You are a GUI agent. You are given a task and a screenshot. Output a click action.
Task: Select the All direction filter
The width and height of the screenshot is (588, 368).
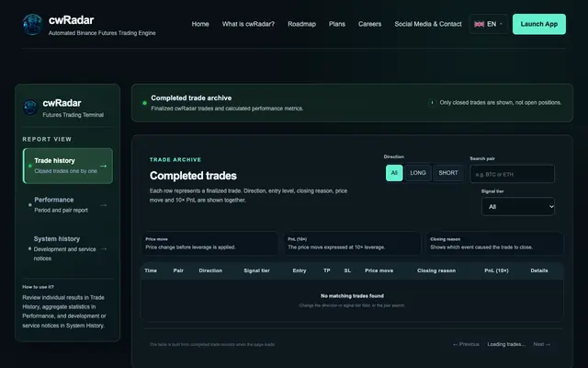pos(394,173)
